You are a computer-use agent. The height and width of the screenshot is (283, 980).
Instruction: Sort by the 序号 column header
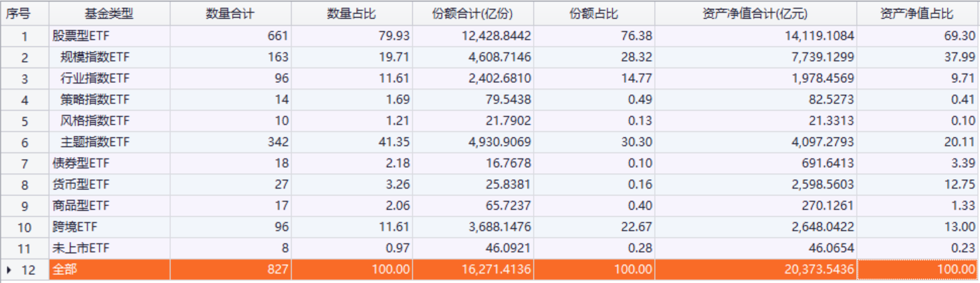(18, 13)
